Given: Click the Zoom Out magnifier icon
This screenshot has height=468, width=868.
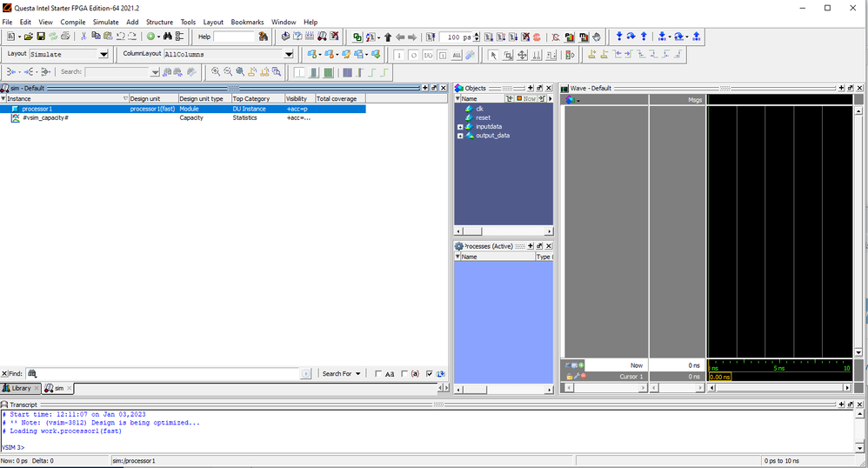Looking at the screenshot, I should 228,71.
